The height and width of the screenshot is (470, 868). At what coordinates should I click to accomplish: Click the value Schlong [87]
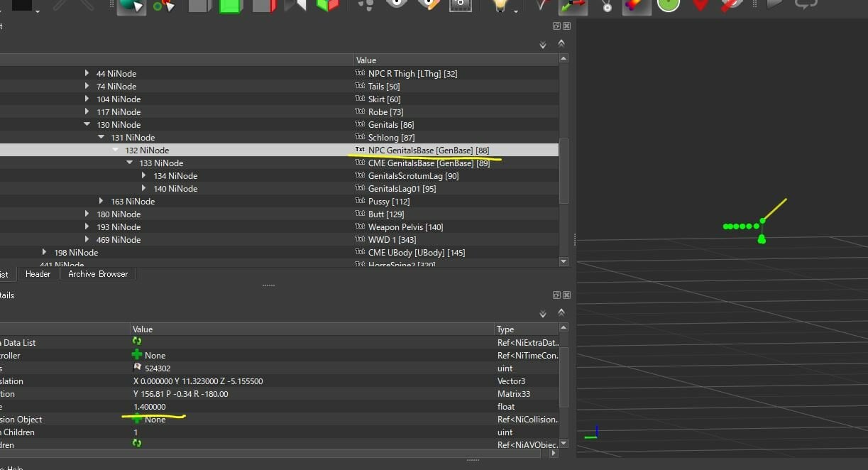point(391,138)
